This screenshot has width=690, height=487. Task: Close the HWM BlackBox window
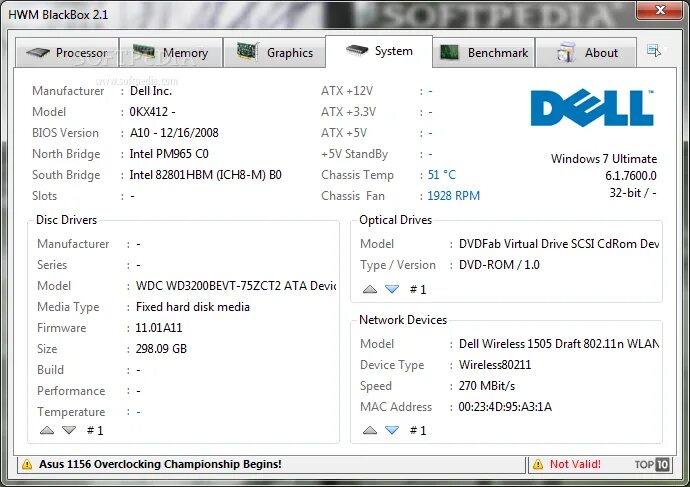coord(660,10)
